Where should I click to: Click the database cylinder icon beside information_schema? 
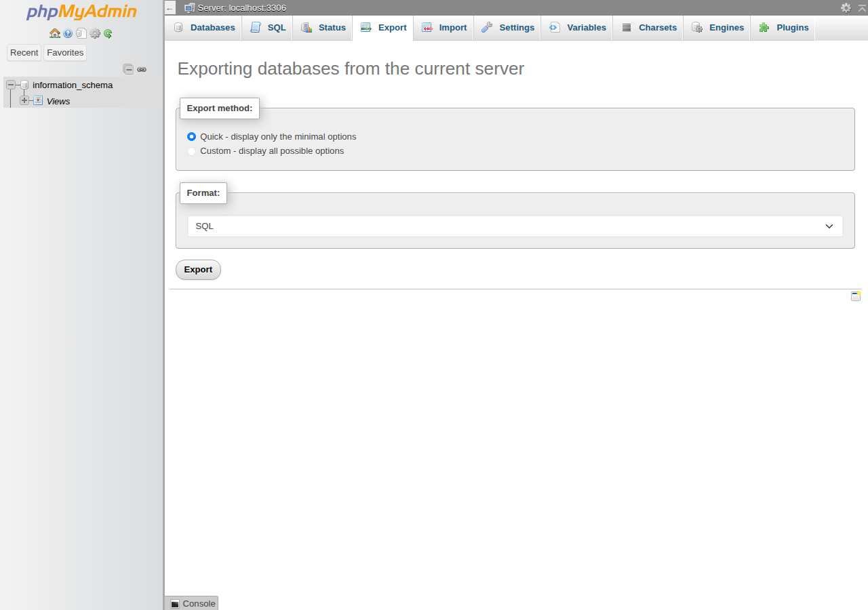[x=24, y=85]
